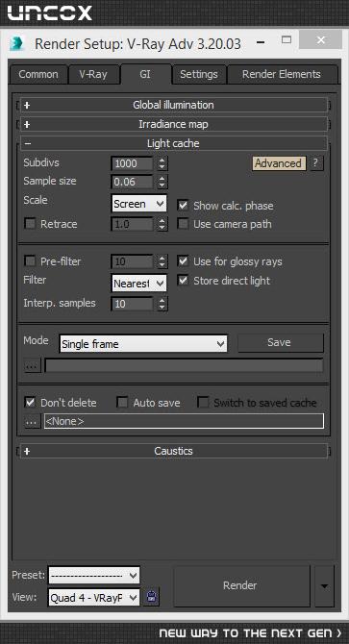Switch to the Common tab

pyautogui.click(x=38, y=74)
